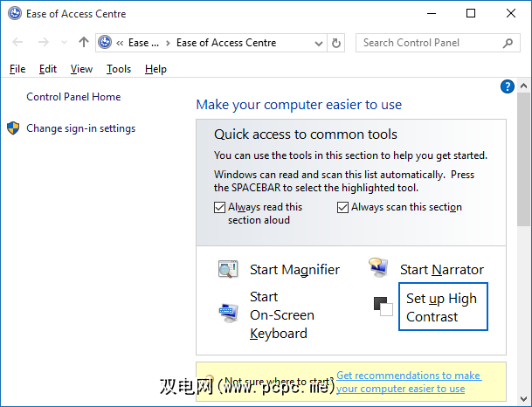Click the High Contrast icon
The height and width of the screenshot is (407, 532).
click(383, 307)
